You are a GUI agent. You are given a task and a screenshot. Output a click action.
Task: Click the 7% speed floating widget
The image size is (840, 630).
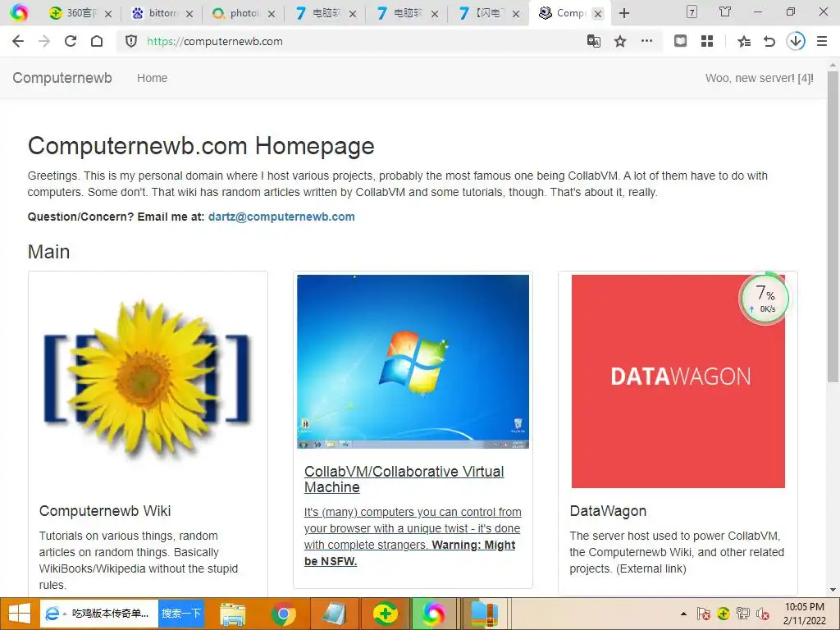pyautogui.click(x=764, y=299)
